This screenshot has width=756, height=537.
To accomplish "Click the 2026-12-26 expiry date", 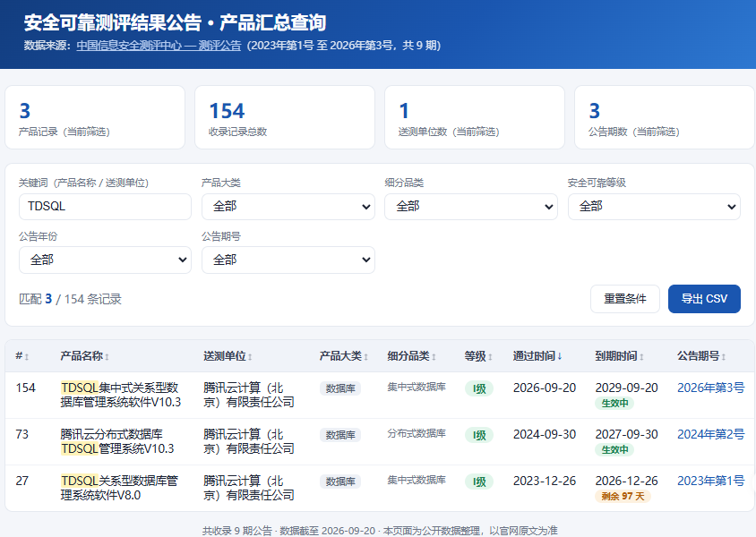I will tap(626, 481).
